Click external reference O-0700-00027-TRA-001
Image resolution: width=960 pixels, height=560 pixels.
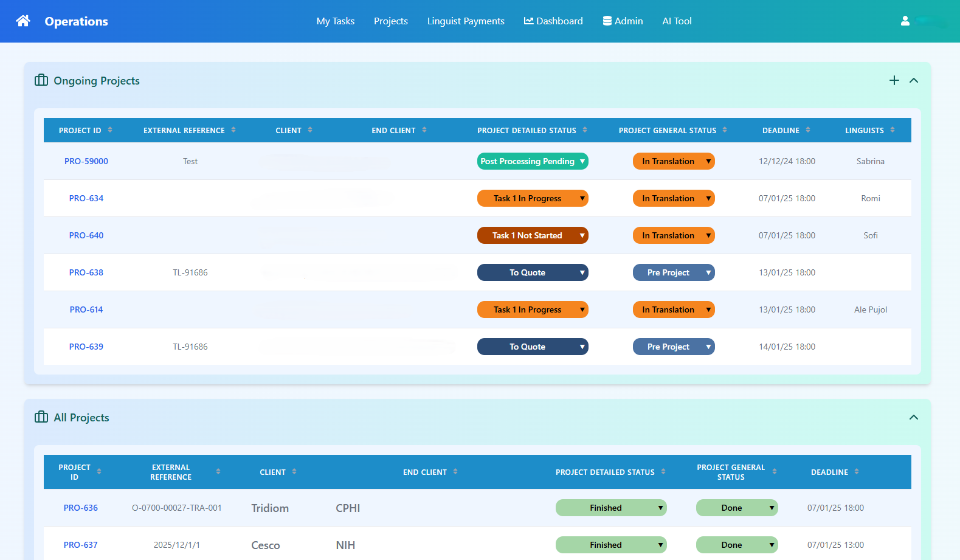(177, 508)
